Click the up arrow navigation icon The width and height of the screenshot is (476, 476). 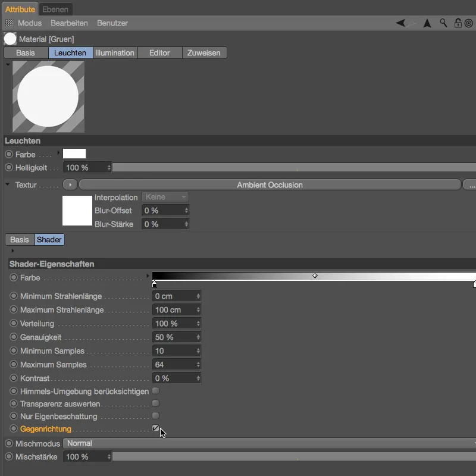coord(427,23)
